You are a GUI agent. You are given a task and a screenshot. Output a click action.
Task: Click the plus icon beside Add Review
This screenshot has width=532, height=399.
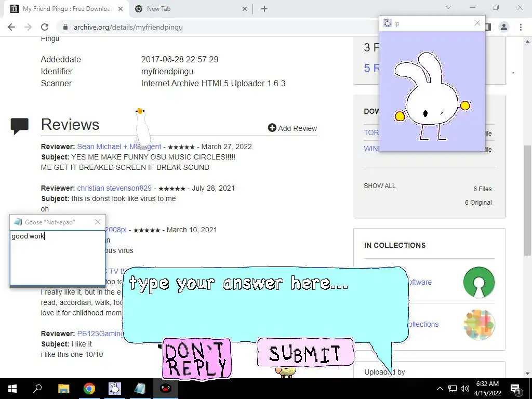[x=272, y=128]
